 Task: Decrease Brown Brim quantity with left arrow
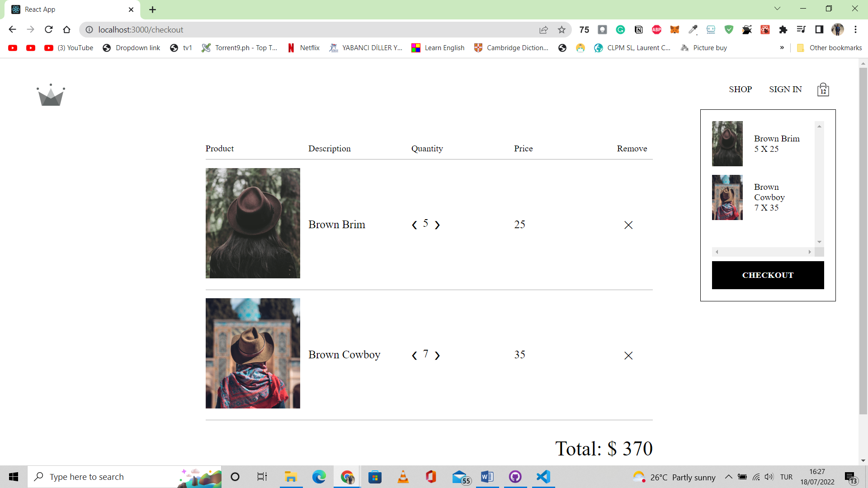414,225
